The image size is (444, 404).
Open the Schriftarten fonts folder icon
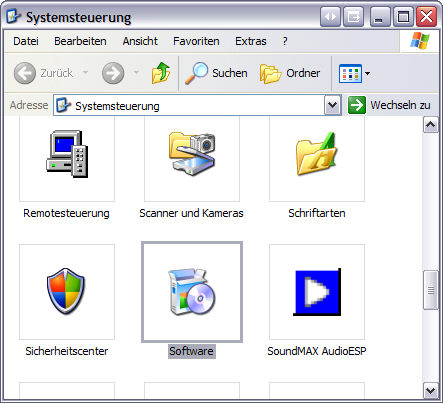point(317,154)
